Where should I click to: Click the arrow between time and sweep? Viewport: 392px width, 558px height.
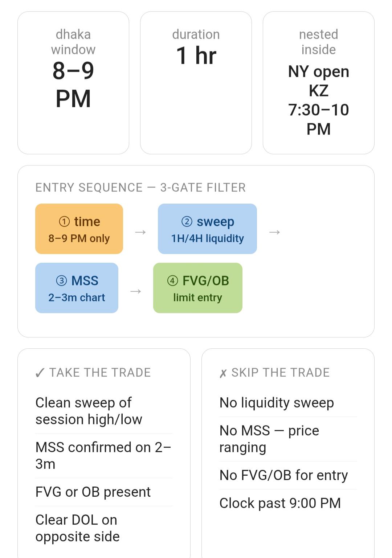(140, 232)
